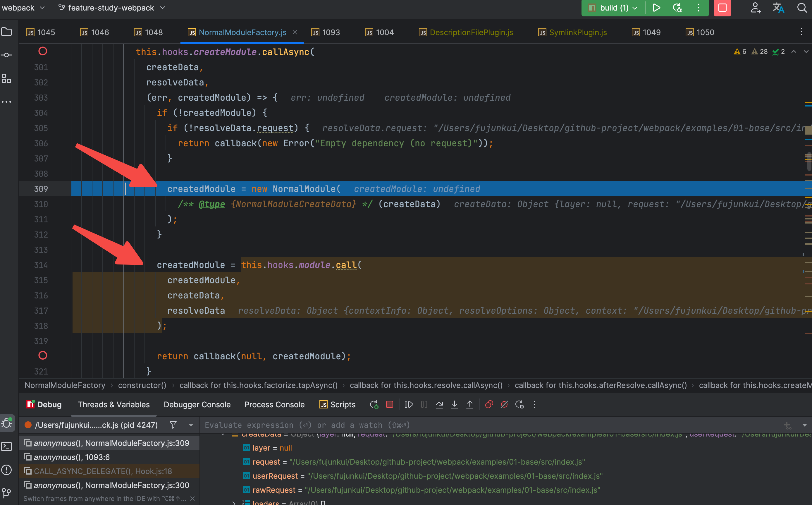Toggle the breakpoint above line 301

point(43,51)
